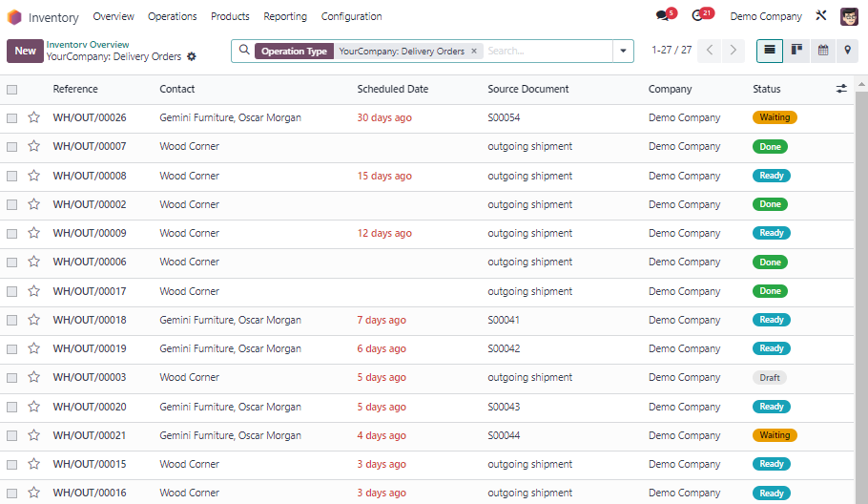The height and width of the screenshot is (504, 868).
Task: Open optional columns settings icon
Action: [841, 89]
